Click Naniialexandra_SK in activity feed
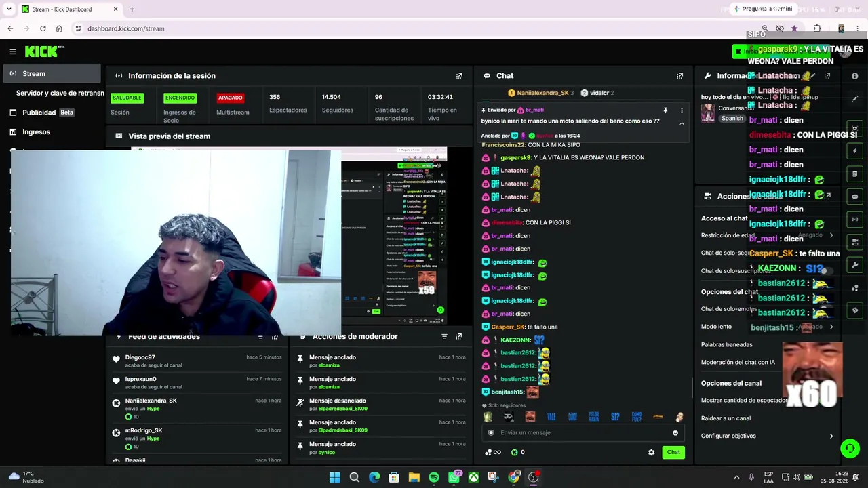Screen dimensions: 868x488 tap(151, 401)
